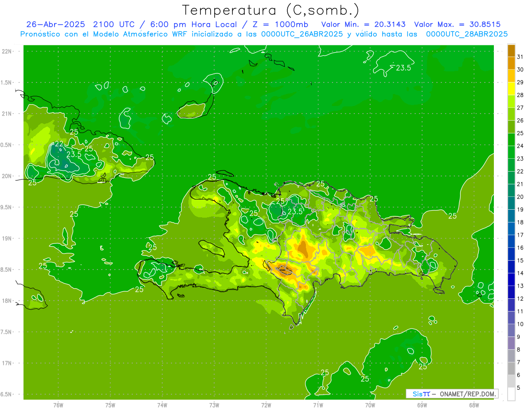Select the yellow swatch between 28 and 29
Image resolution: width=532 pixels, height=411 pixels.
pos(511,89)
